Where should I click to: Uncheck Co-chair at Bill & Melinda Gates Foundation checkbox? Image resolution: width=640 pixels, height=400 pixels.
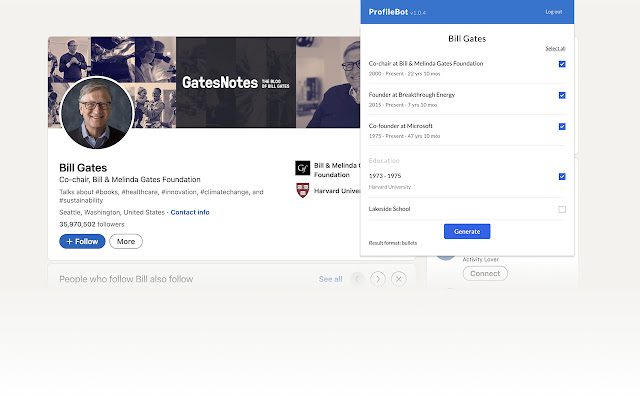562,64
